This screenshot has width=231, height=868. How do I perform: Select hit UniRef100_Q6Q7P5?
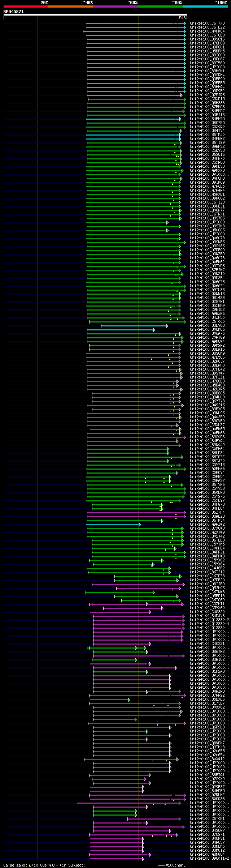coord(207,123)
